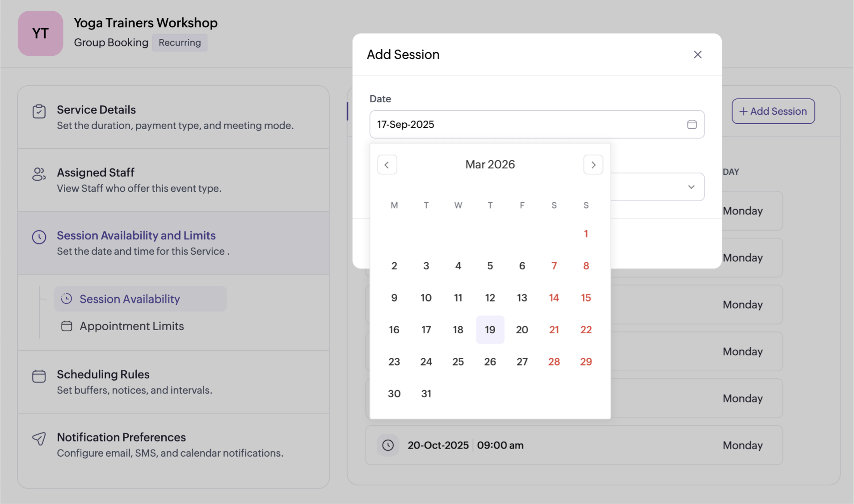Click the clock icon next to Session Availability

click(x=67, y=298)
